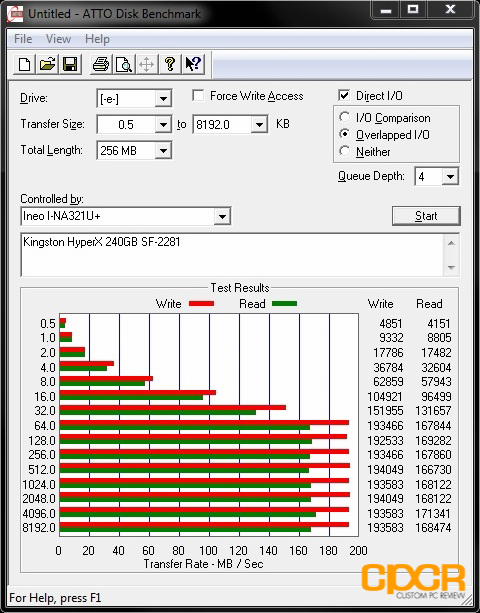
Task: Click the New document toolbar icon
Action: coord(25,64)
